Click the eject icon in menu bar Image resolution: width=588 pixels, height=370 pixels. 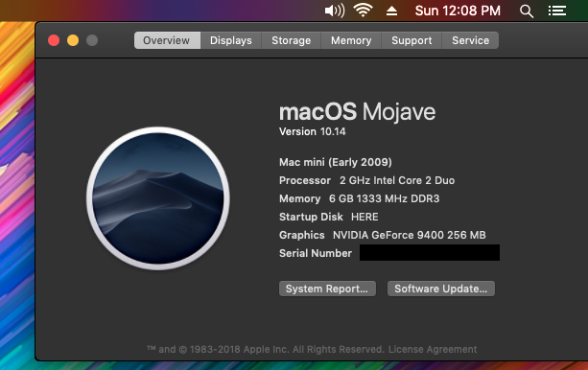coord(391,11)
